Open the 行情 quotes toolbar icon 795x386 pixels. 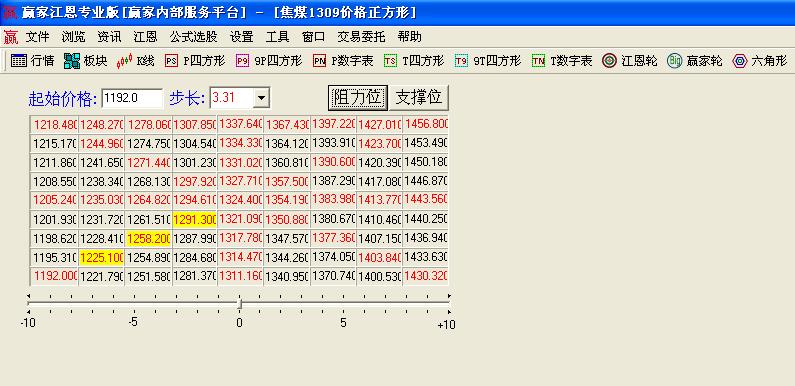click(32, 61)
